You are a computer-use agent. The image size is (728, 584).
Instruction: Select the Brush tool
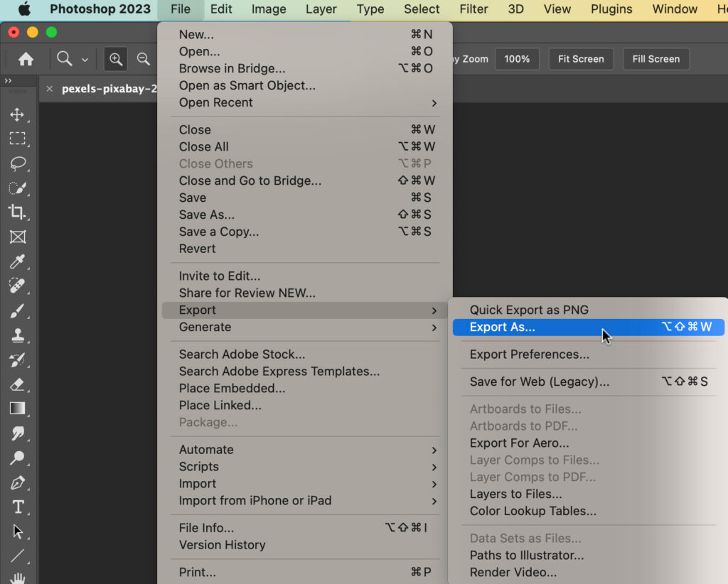pos(17,310)
